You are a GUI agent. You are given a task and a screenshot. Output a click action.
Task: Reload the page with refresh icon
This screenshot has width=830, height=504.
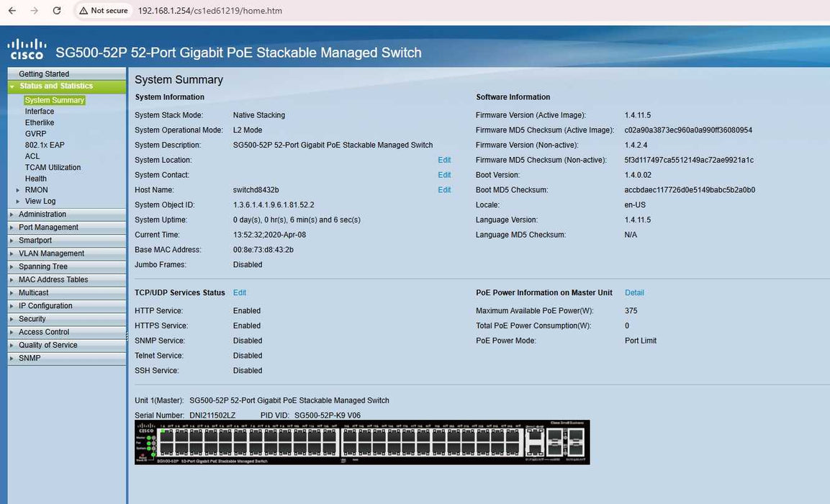point(57,11)
